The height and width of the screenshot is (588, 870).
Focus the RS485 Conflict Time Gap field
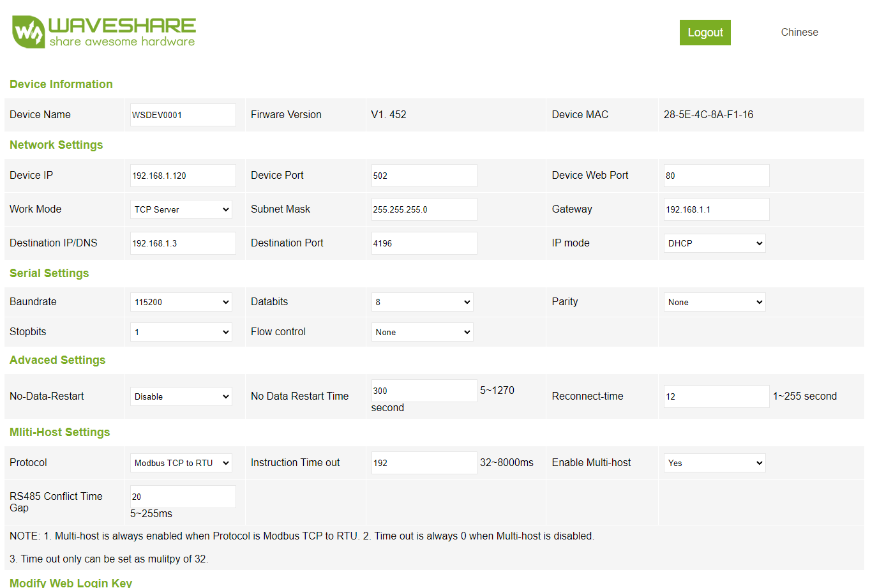(x=183, y=497)
